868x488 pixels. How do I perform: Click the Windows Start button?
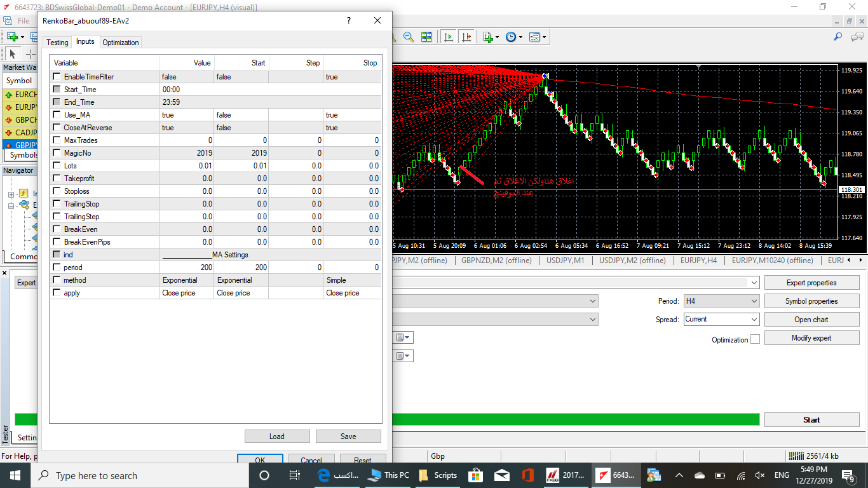click(x=15, y=475)
